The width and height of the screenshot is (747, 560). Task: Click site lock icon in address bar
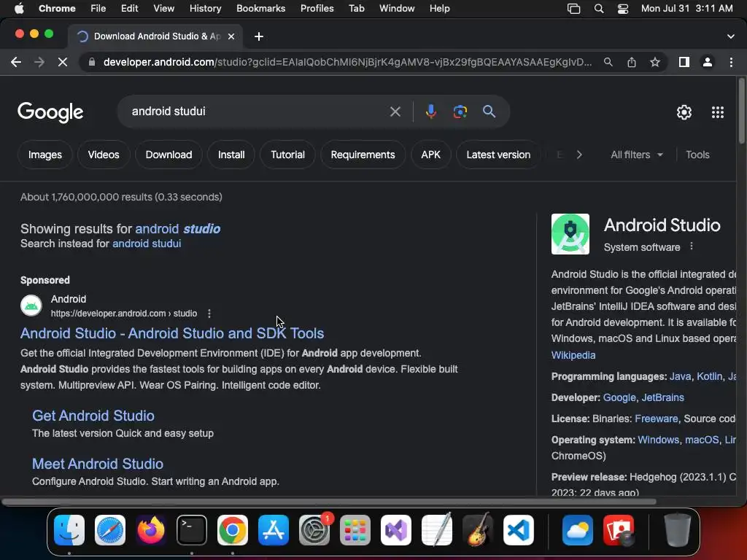point(91,62)
